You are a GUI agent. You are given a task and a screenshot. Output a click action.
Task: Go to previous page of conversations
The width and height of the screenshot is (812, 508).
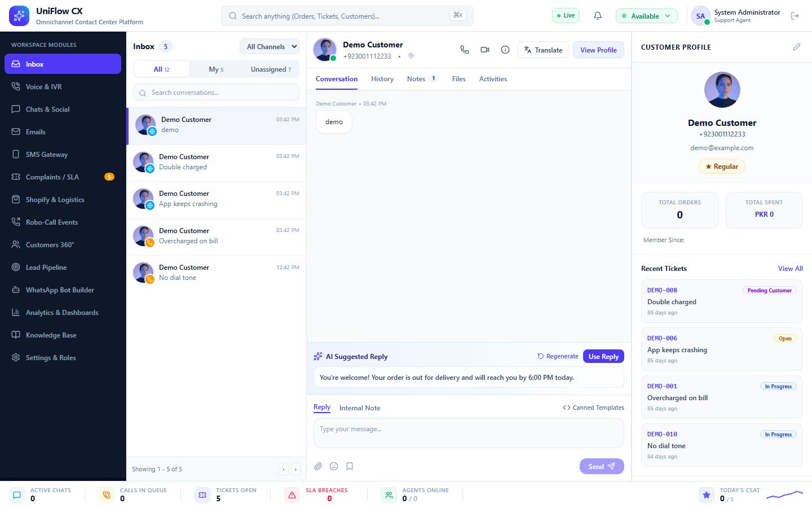284,469
